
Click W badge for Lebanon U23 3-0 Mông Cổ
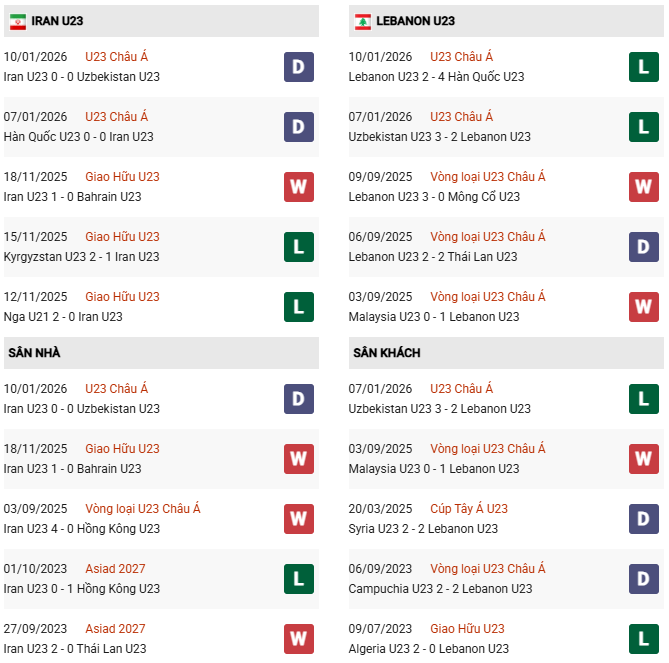(x=643, y=187)
